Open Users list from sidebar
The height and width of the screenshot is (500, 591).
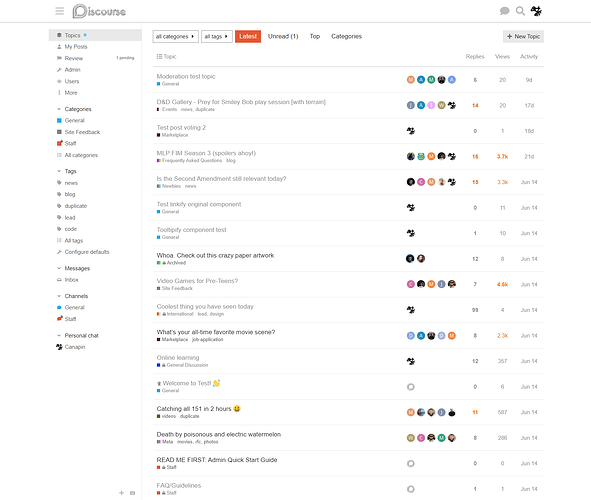tap(72, 81)
